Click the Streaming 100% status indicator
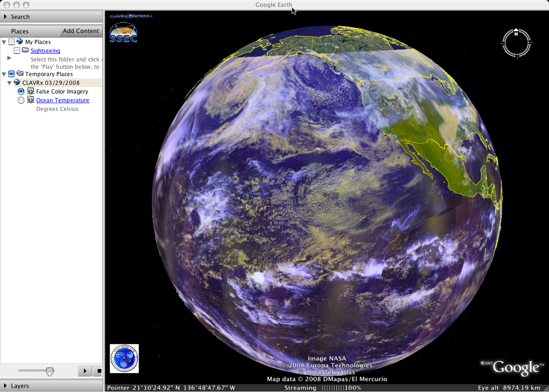This screenshot has height=392, width=549. tap(323, 388)
